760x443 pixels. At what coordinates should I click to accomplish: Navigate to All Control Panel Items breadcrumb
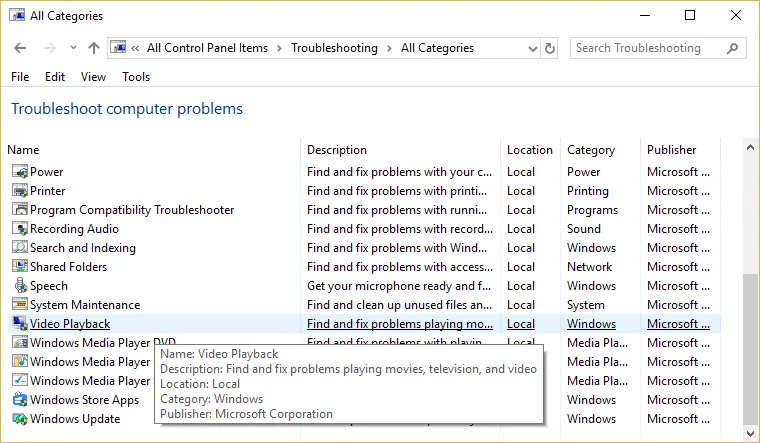207,48
